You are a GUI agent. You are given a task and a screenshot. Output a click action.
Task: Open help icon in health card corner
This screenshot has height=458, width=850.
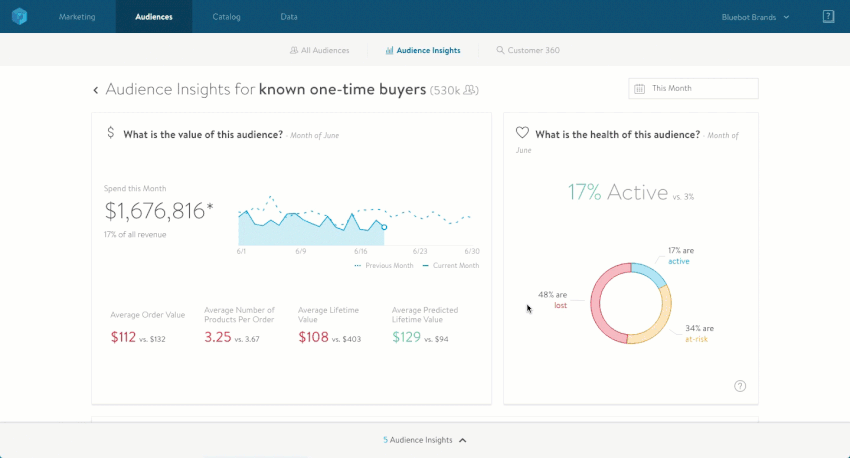point(740,386)
